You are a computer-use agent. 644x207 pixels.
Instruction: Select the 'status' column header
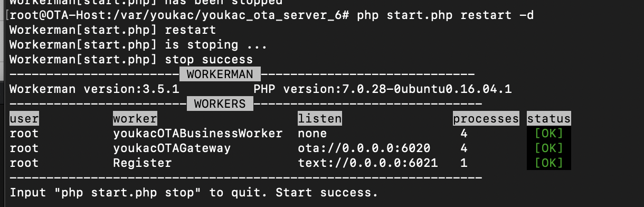click(549, 119)
